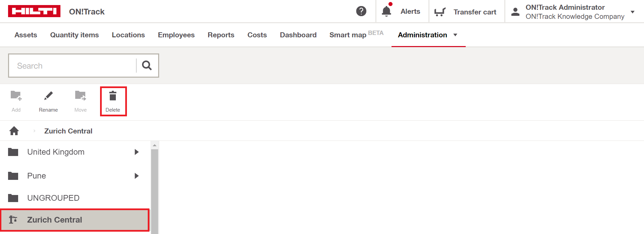Open the Reports tab

[x=221, y=35]
